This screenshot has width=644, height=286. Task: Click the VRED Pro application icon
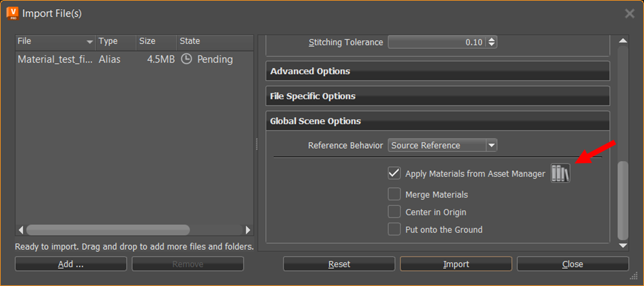(x=12, y=13)
